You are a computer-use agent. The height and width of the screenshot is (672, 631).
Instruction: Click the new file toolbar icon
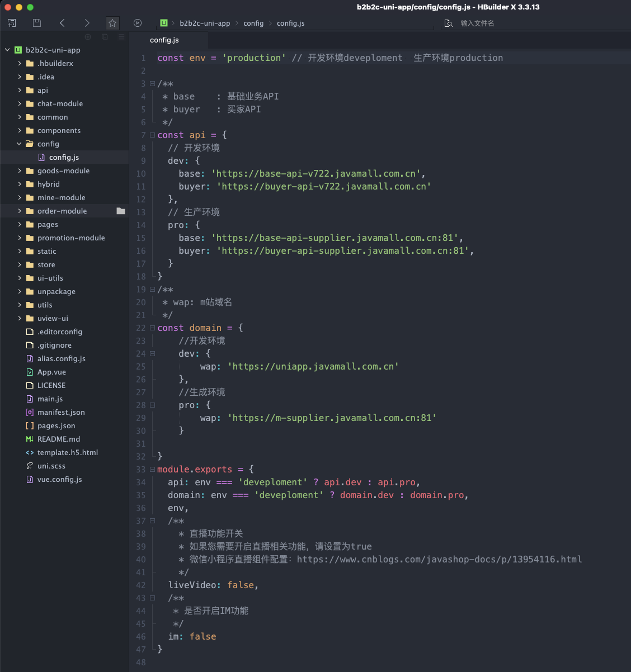(12, 23)
